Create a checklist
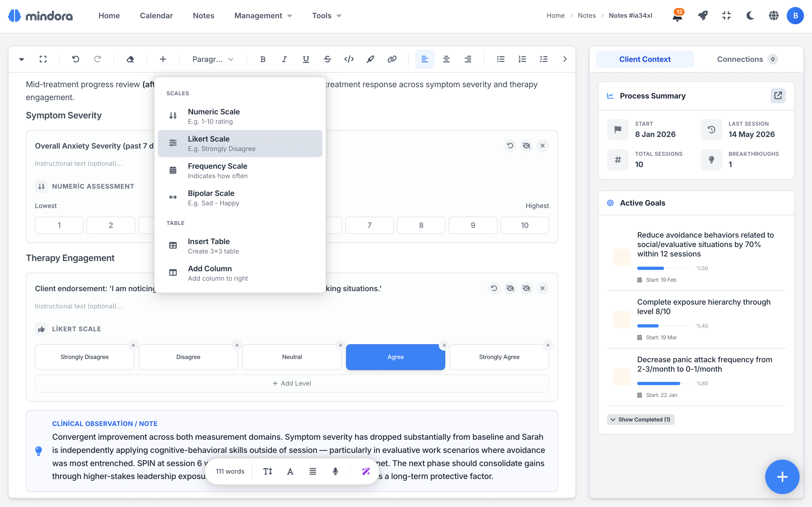This screenshot has height=507, width=812. pyautogui.click(x=543, y=59)
